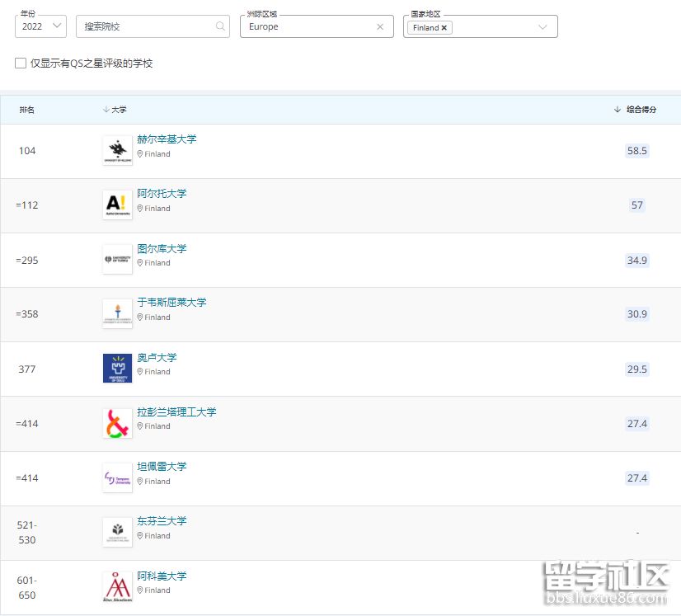The width and height of the screenshot is (681, 616).
Task: Click the University of Eastern Finland logo
Action: [x=117, y=532]
